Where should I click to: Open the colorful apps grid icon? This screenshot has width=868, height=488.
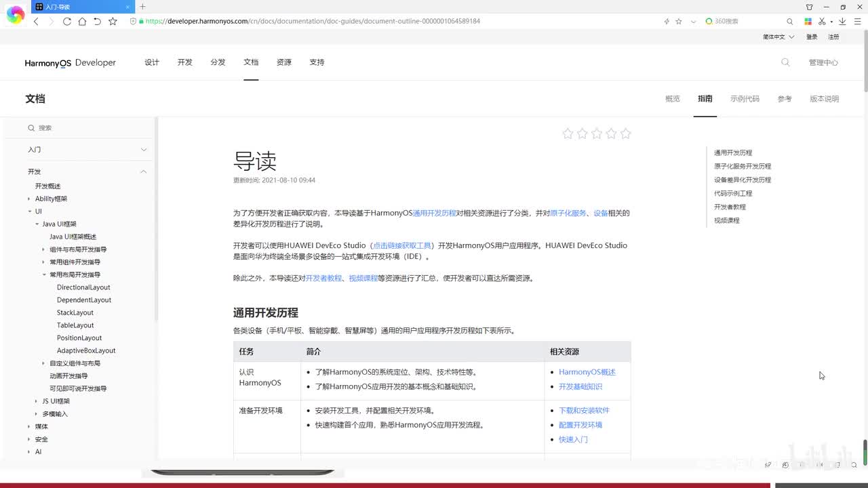(x=808, y=21)
